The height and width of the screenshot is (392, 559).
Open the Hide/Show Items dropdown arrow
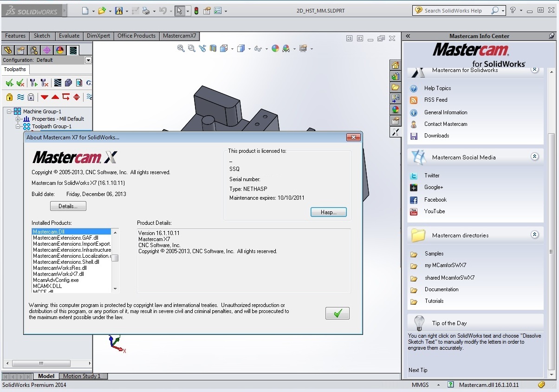[x=266, y=49]
